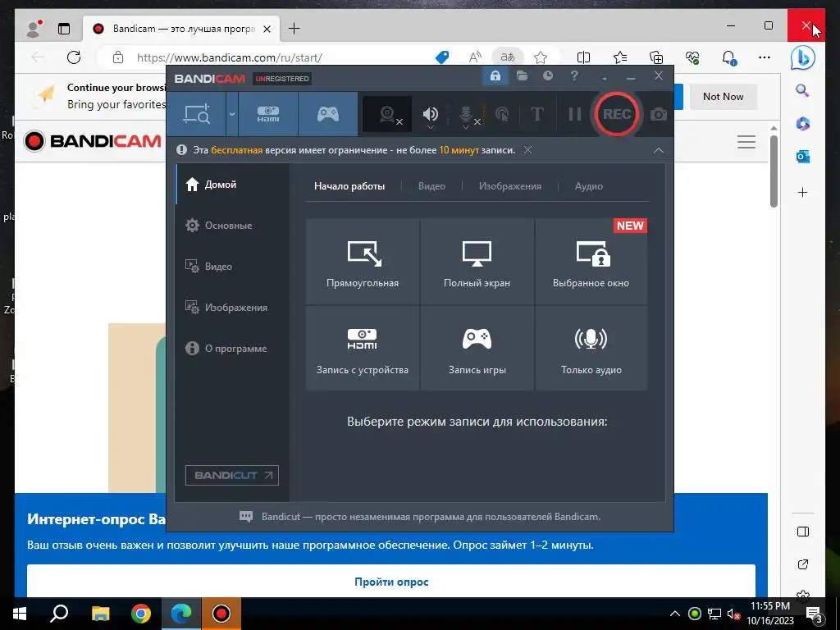
Task: Collapse the Bandicam panel with chevron
Action: pyautogui.click(x=659, y=151)
